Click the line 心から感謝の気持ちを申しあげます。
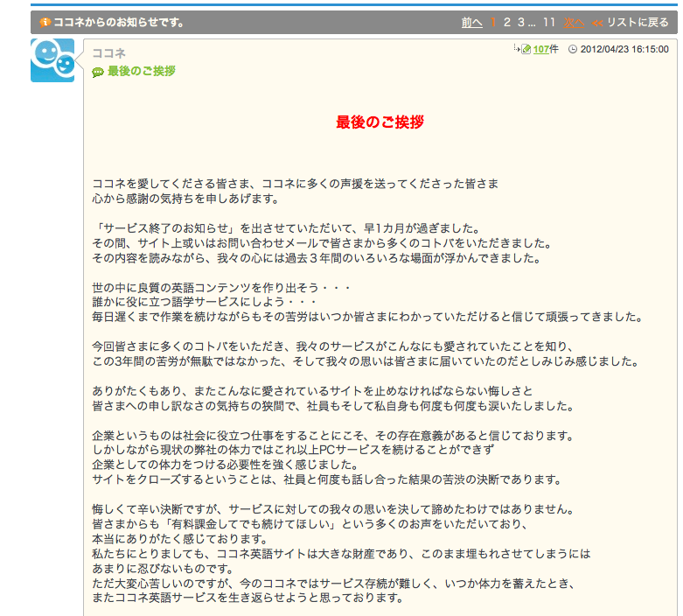 pyautogui.click(x=185, y=199)
